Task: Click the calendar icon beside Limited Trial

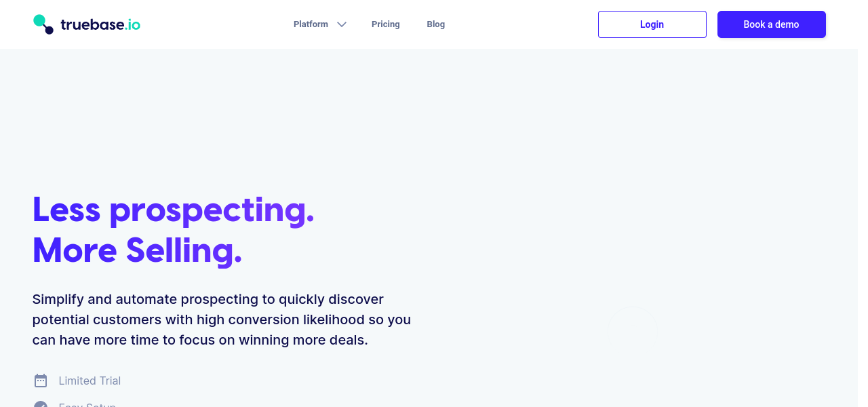Action: tap(41, 381)
